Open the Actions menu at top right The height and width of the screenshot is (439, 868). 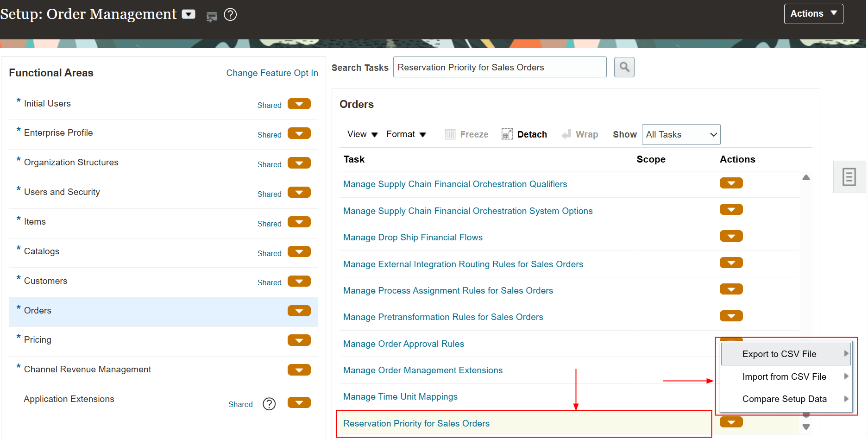pyautogui.click(x=813, y=13)
